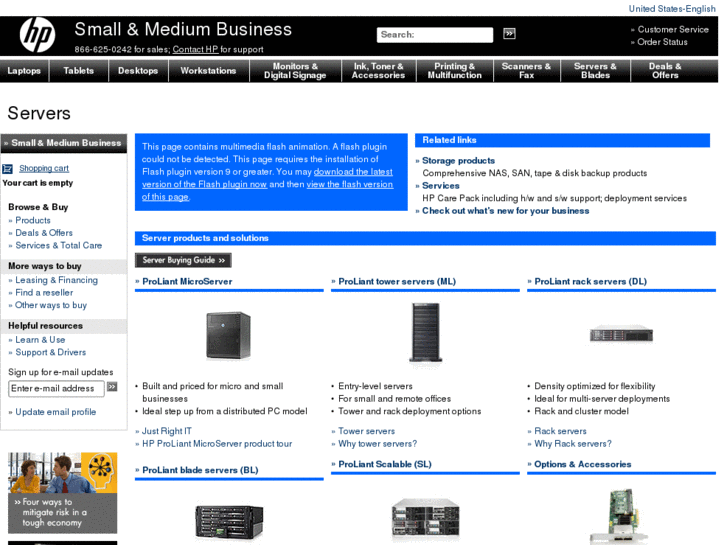727x545 pixels.
Task: Click the HP logo
Action: 38,35
